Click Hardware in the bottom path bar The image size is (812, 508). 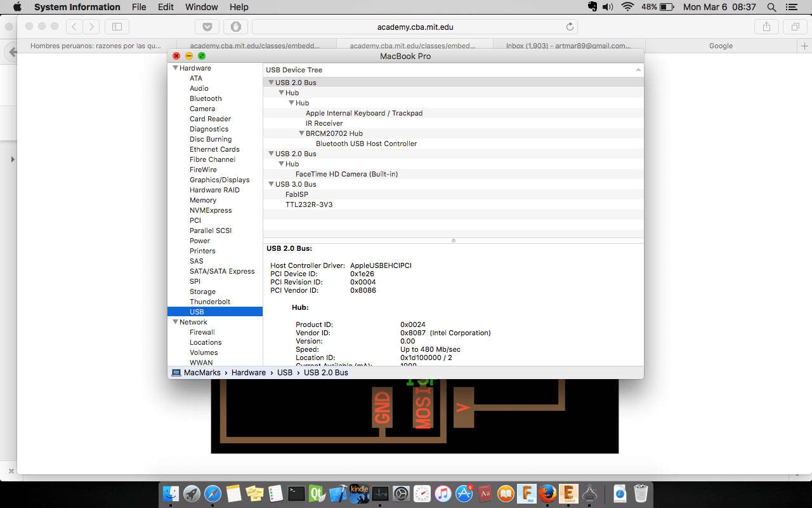click(249, 373)
